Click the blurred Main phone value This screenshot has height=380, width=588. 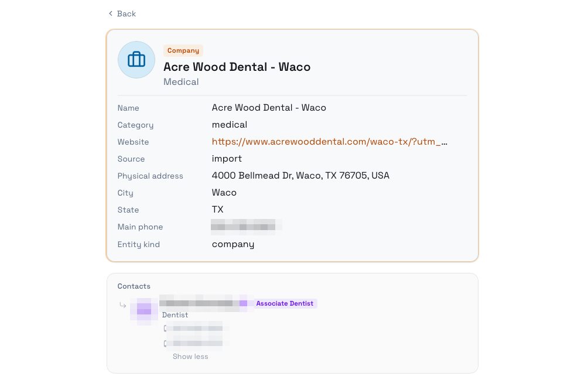click(245, 227)
